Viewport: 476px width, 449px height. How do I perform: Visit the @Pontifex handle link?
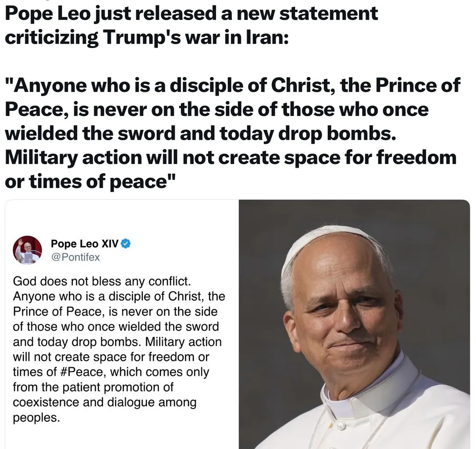point(75,257)
